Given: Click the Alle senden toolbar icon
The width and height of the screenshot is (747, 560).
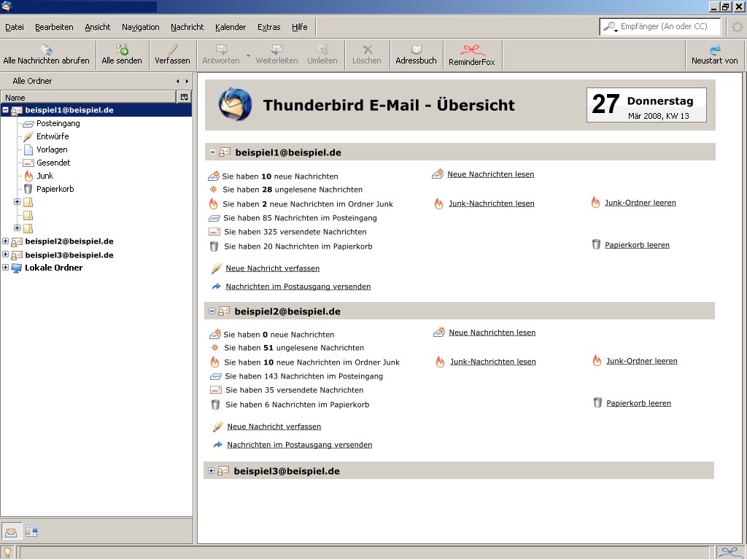Looking at the screenshot, I should pos(122,50).
